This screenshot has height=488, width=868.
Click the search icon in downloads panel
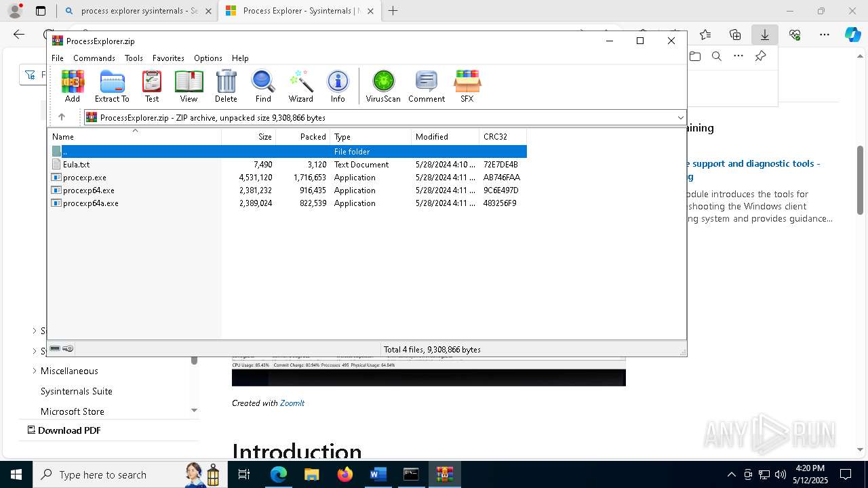pos(717,56)
